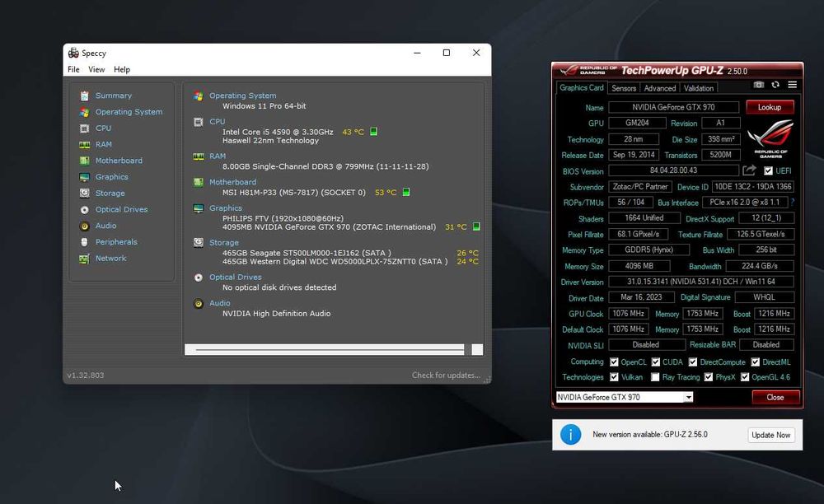This screenshot has height=504, width=824.
Task: Click the Operating System heading link
Action: click(x=242, y=96)
